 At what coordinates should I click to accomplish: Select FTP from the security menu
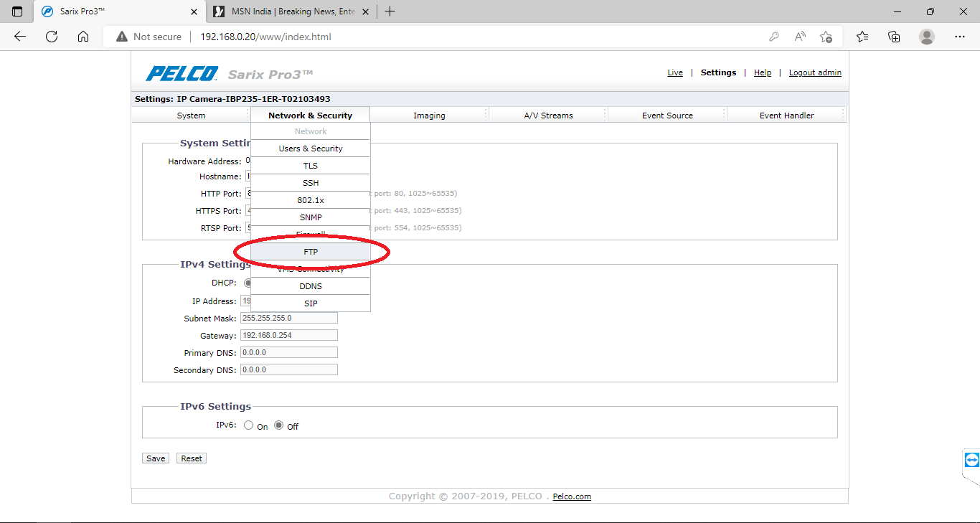coord(310,251)
